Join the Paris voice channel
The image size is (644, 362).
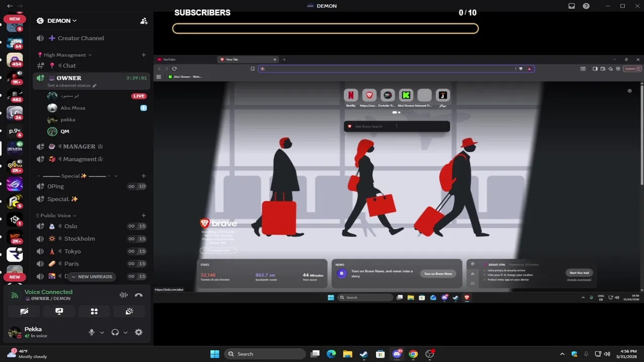point(92,263)
